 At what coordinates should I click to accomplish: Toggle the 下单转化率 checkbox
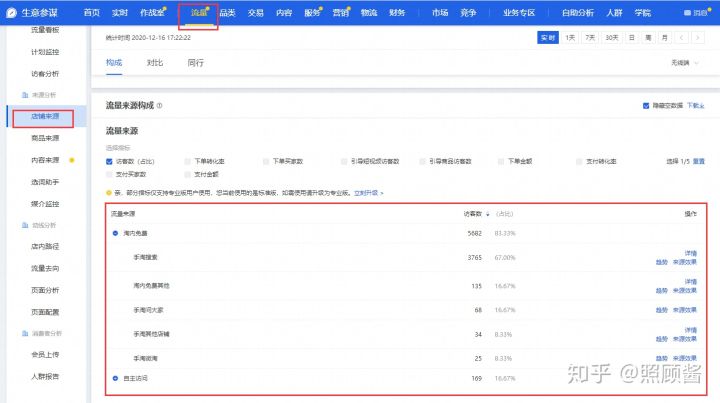pos(187,162)
